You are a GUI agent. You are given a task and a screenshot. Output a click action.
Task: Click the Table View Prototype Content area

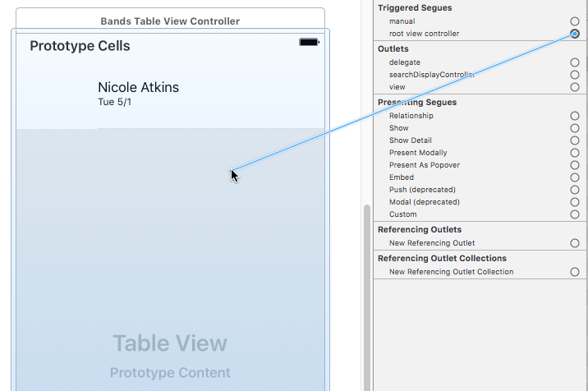coord(170,355)
